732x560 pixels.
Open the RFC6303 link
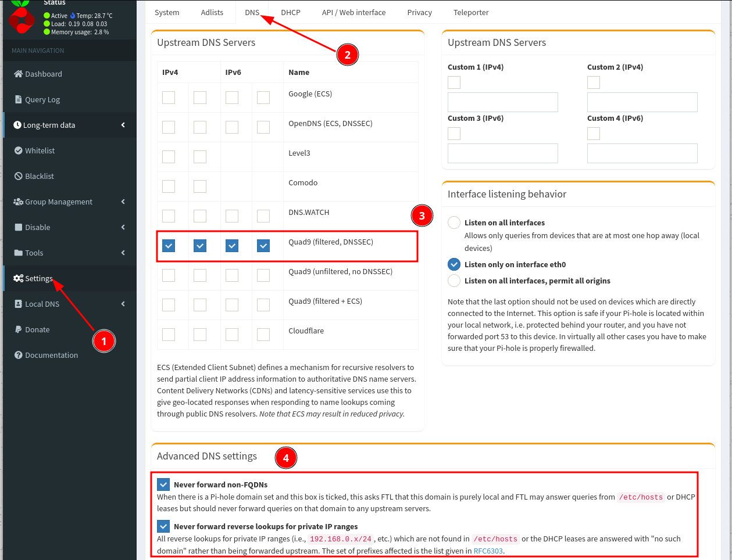coord(488,551)
